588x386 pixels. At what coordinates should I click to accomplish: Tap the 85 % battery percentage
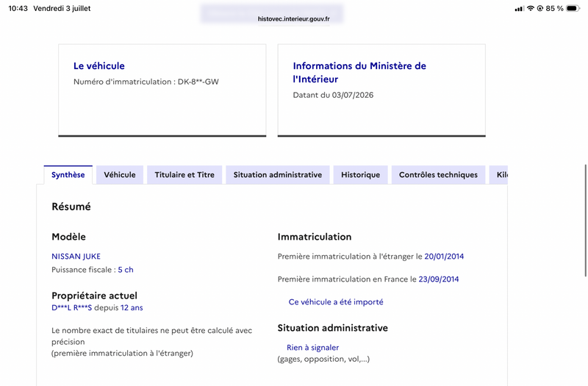click(555, 8)
